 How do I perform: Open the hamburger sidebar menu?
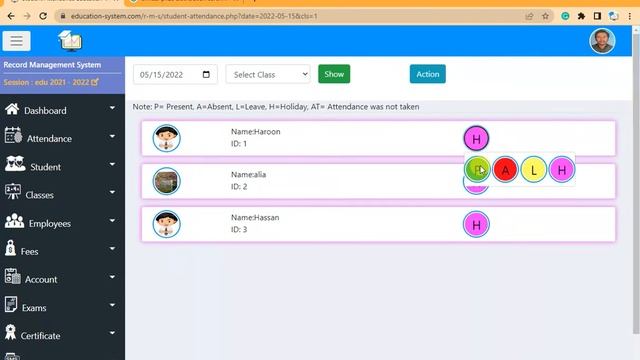pos(16,41)
